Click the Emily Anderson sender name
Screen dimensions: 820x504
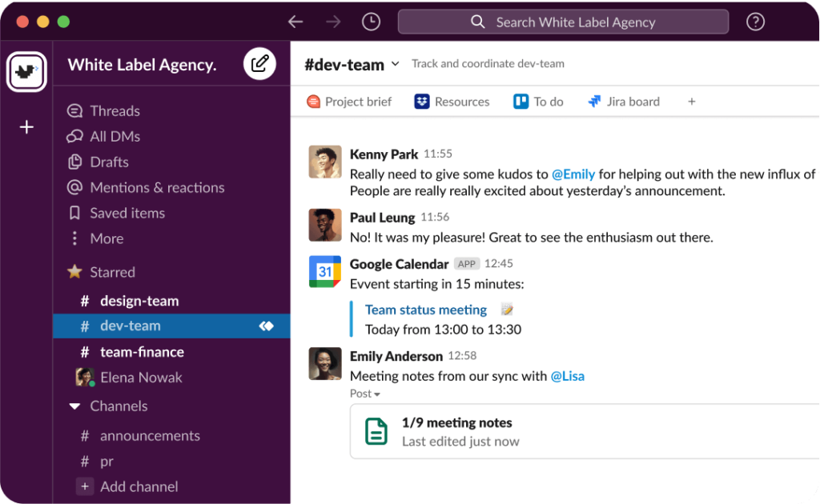coord(396,356)
